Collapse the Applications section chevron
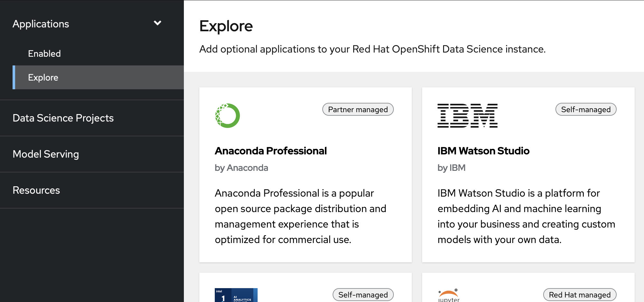This screenshot has height=302, width=644. tap(157, 23)
